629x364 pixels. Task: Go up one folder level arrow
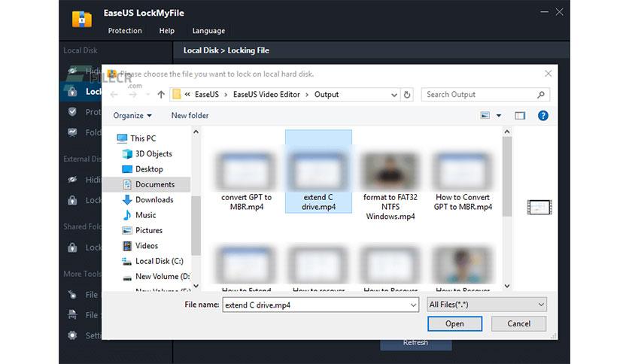161,95
